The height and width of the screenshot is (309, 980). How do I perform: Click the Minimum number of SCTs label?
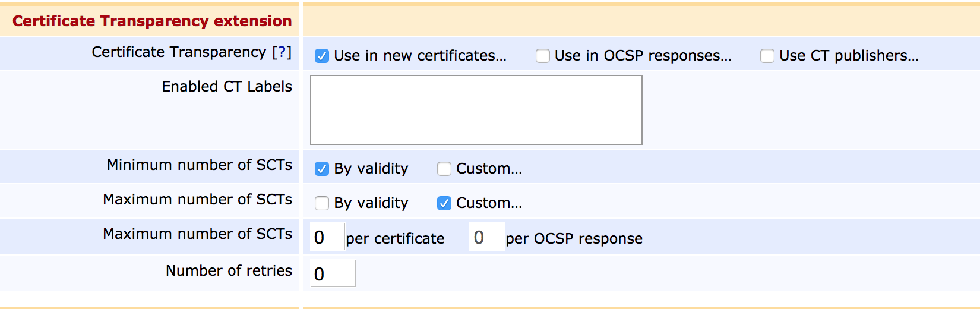pos(200,165)
